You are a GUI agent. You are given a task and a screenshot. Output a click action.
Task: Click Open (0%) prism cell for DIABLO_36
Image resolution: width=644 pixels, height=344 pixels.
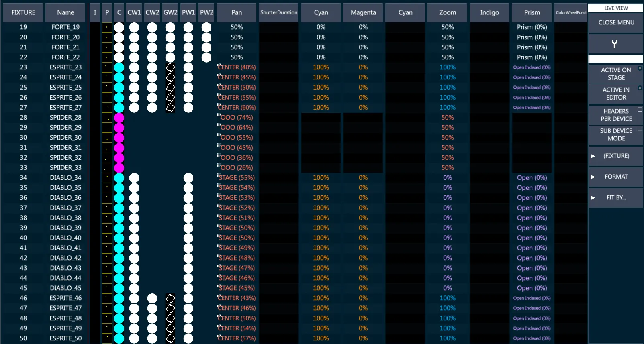pyautogui.click(x=532, y=198)
